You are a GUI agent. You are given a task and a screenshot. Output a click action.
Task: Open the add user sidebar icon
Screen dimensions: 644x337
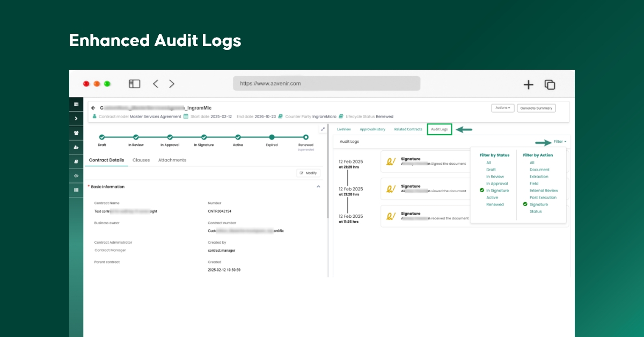76,147
